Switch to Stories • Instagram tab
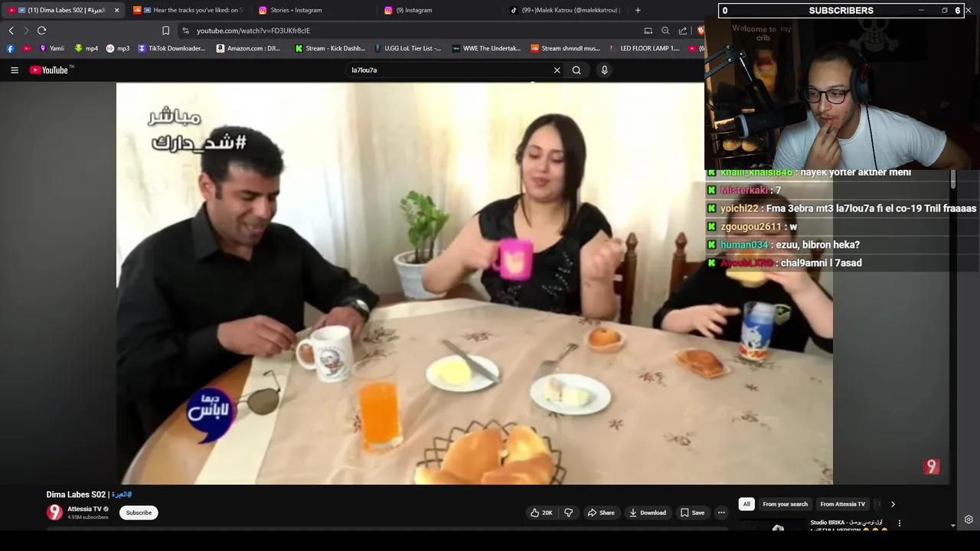The height and width of the screenshot is (551, 980). coord(314,10)
